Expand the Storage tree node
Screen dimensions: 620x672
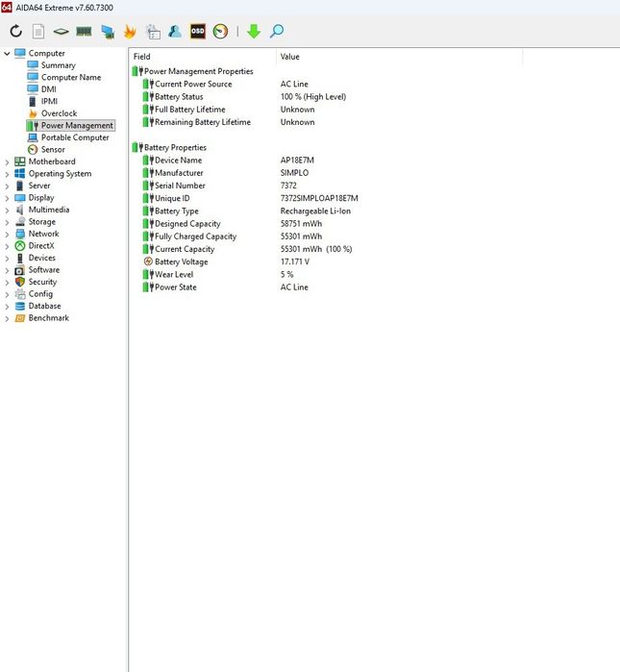pyautogui.click(x=7, y=222)
